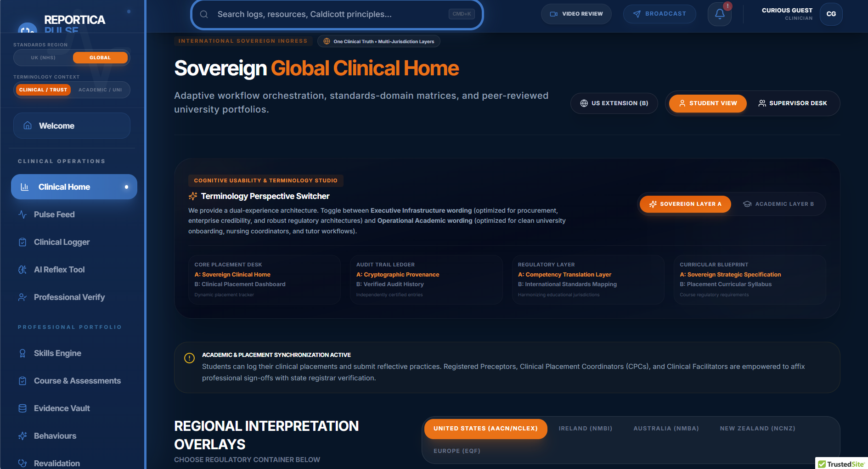Open Clinical Logger from sidebar
868x469 pixels.
click(74, 242)
